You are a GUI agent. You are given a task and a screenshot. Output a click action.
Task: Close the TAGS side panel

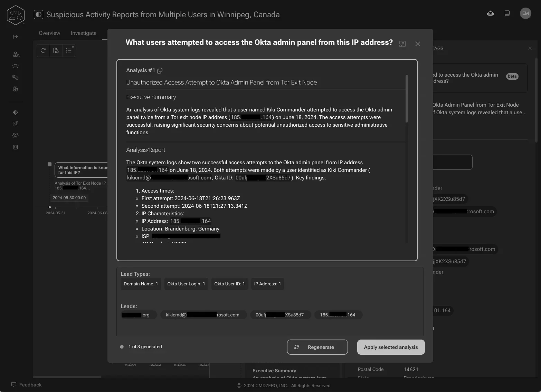pos(530,48)
